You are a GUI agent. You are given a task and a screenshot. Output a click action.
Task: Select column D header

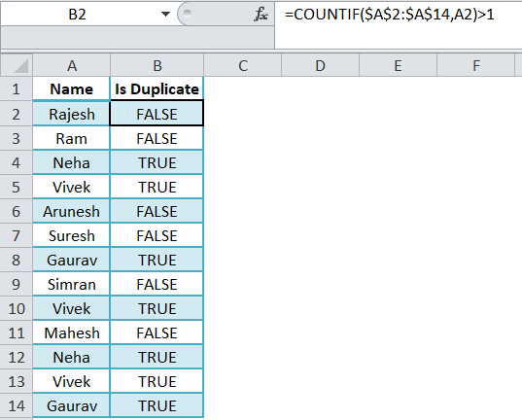320,65
